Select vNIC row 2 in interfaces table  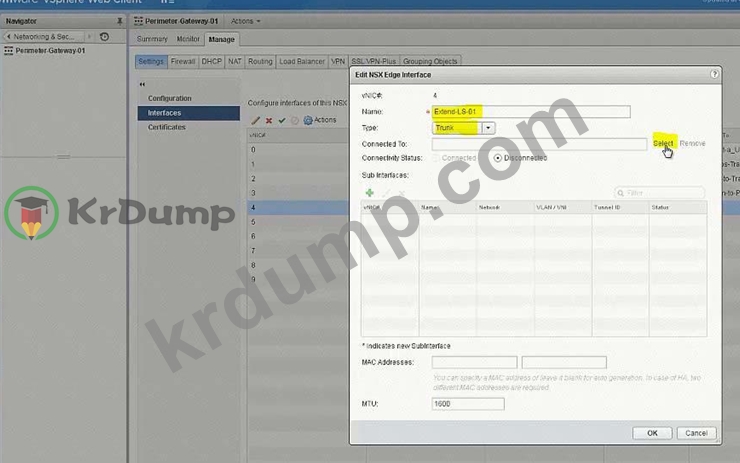pos(298,179)
